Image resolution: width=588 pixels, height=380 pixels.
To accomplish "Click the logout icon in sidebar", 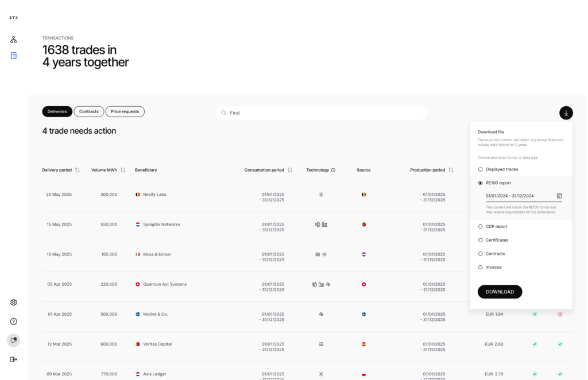I will (13, 359).
